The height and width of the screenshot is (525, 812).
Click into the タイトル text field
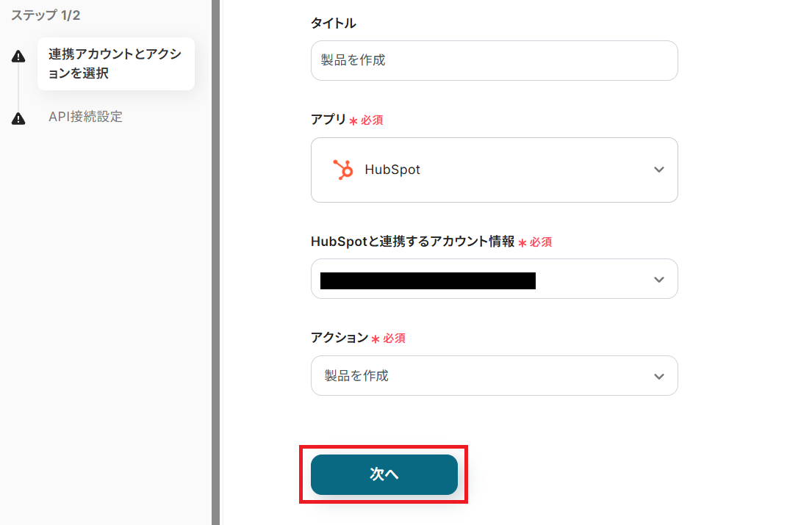(494, 60)
